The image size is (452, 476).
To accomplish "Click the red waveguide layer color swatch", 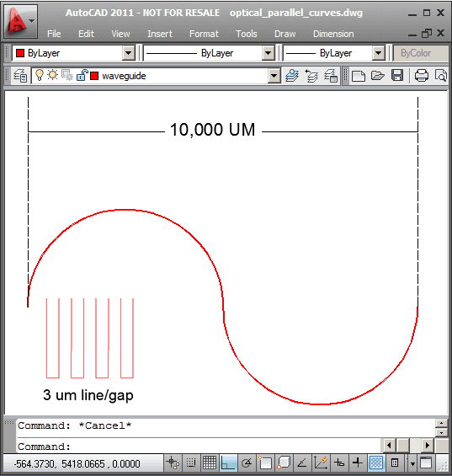I will coord(94,76).
